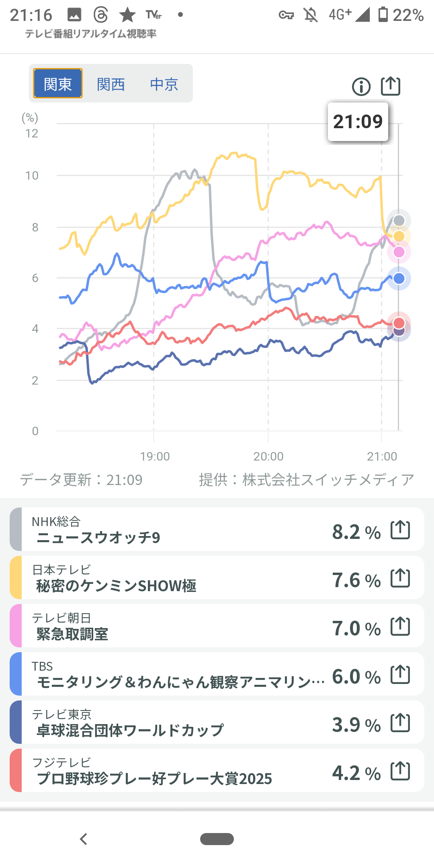434x868 pixels.
Task: Open the chart info icon
Action: 361,86
